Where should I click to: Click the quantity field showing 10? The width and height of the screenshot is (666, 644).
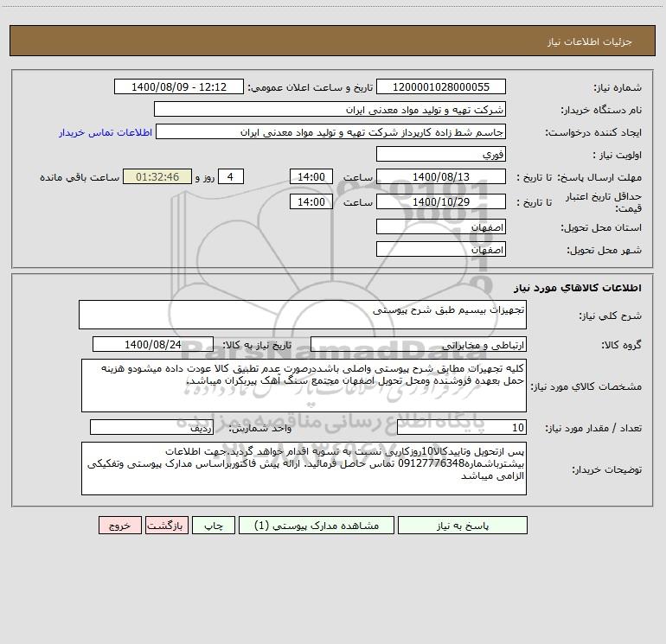click(x=462, y=428)
